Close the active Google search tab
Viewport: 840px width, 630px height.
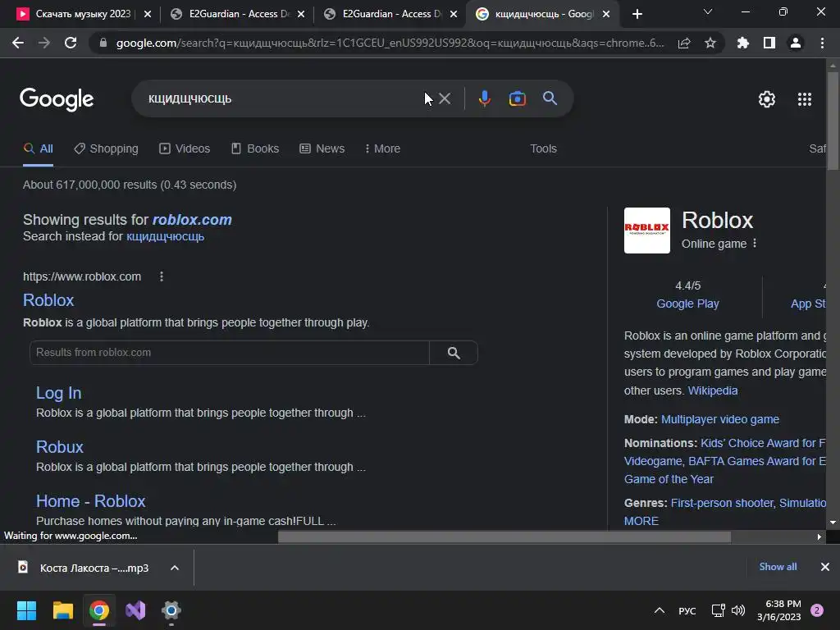606,14
